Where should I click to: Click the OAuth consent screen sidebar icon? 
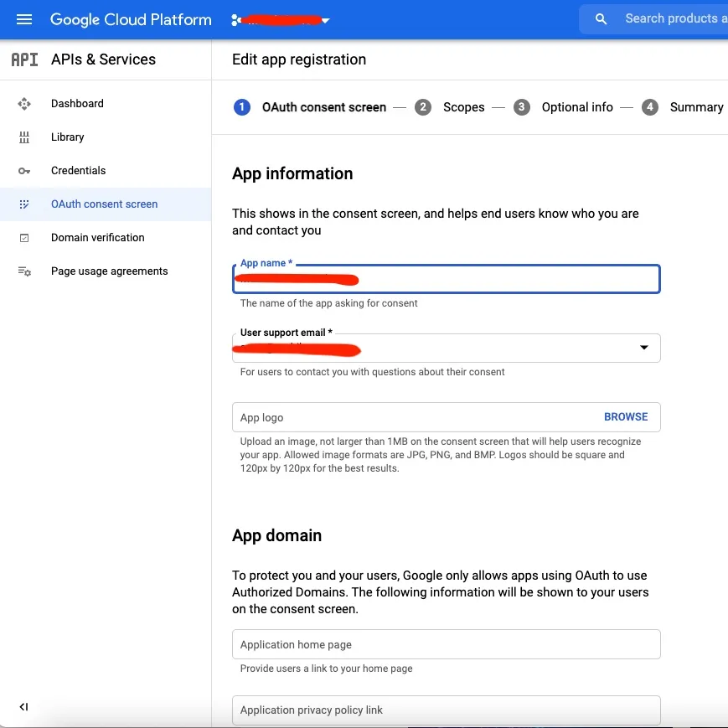24,204
